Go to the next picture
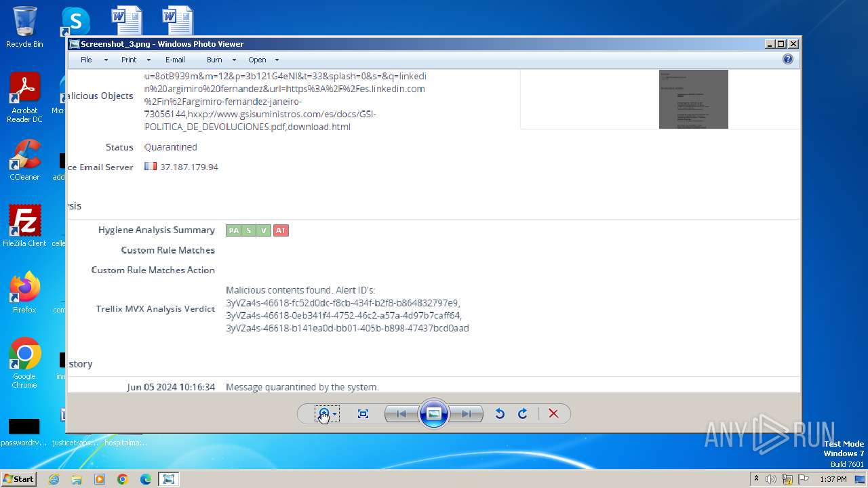 click(x=467, y=413)
